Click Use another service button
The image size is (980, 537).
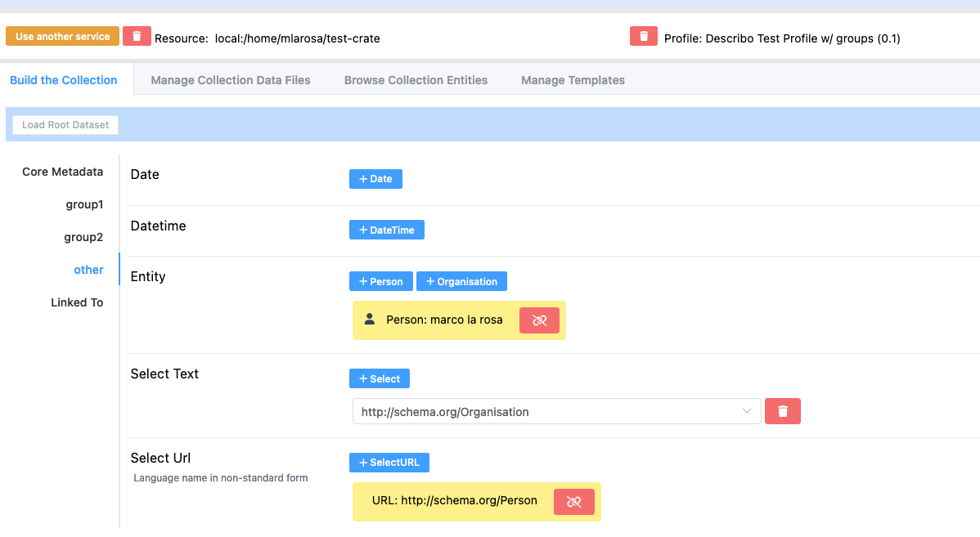coord(62,36)
